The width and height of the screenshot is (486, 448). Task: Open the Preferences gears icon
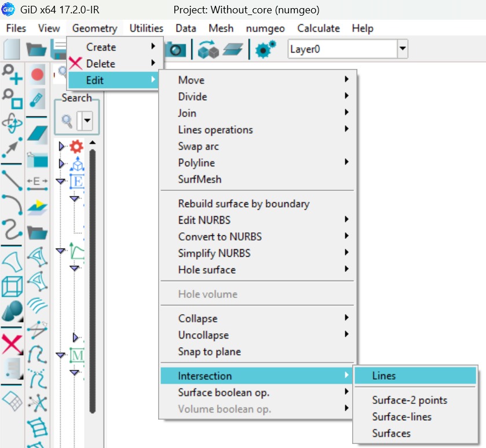tap(266, 50)
